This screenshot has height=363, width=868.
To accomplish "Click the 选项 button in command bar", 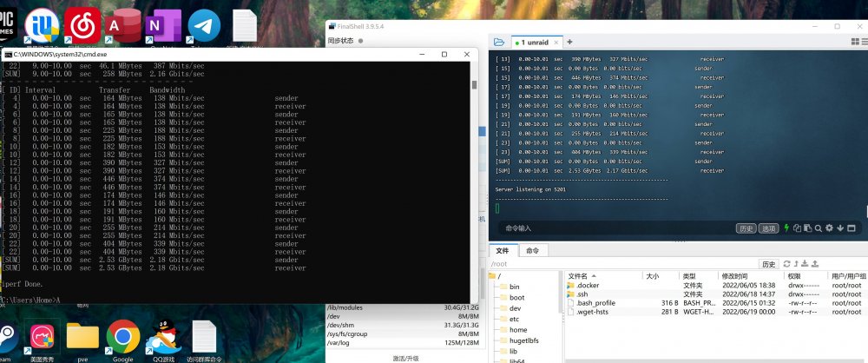I will (x=768, y=228).
